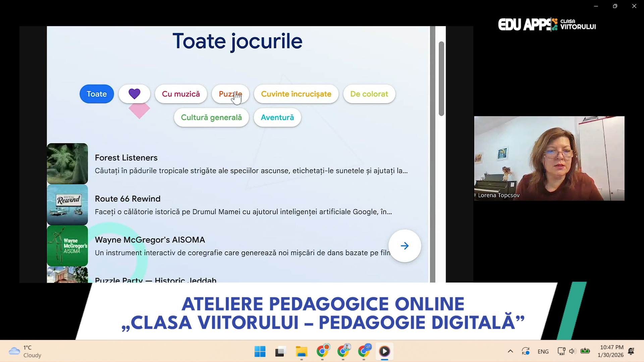Image resolution: width=644 pixels, height=362 pixels.
Task: Click the Forest Listeners description text
Action: click(x=251, y=171)
